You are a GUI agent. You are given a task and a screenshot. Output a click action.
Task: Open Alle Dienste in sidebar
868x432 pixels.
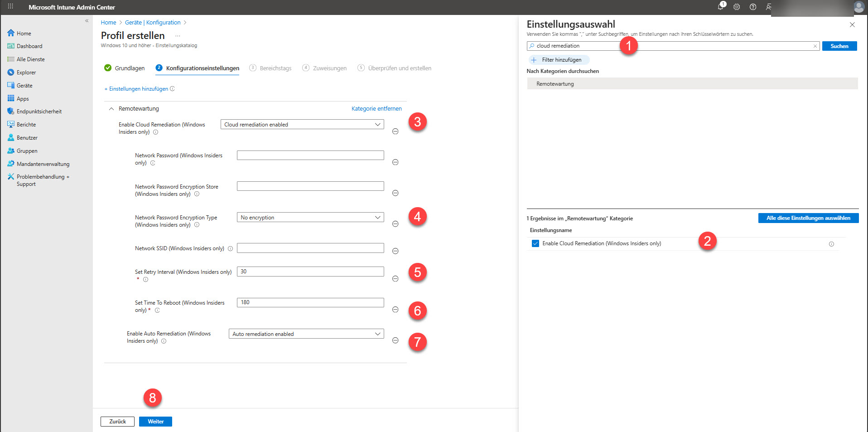pyautogui.click(x=30, y=59)
